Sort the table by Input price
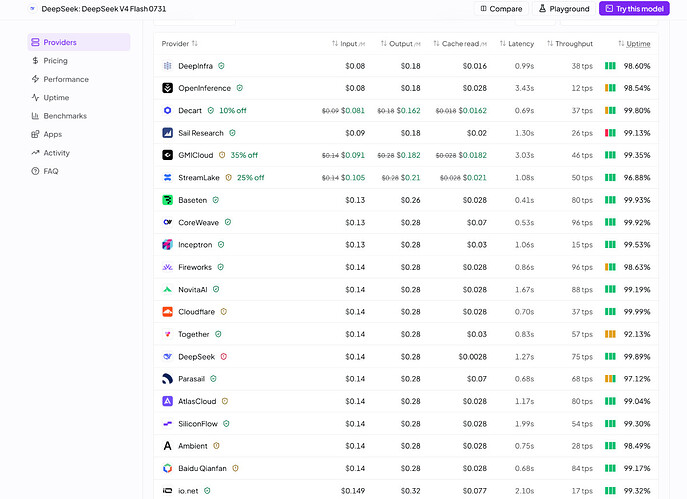The image size is (687, 499). [x=348, y=43]
